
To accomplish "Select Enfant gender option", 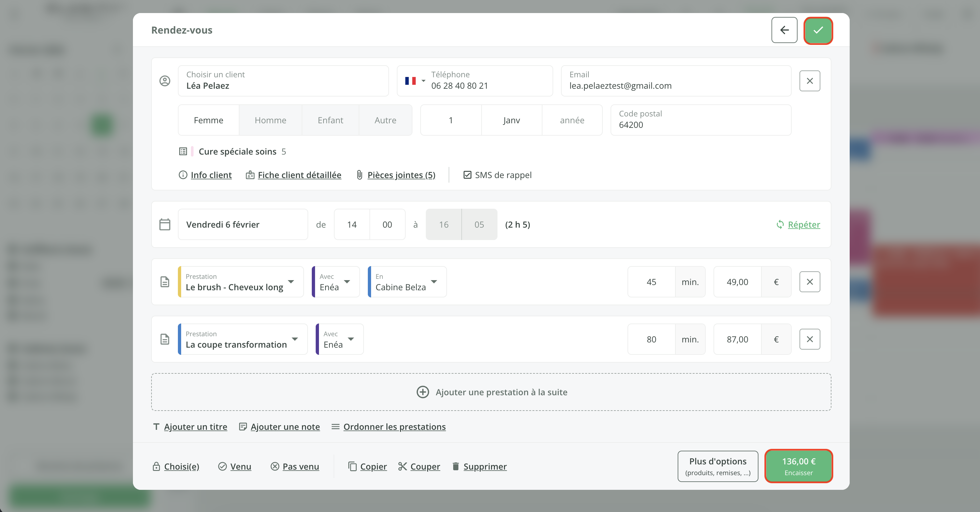I will point(330,120).
